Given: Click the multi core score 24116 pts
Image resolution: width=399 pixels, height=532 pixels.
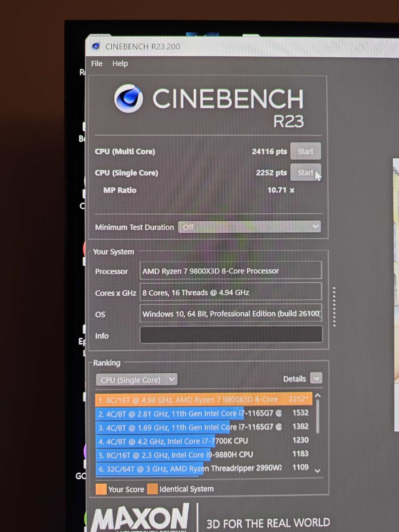Looking at the screenshot, I should (x=269, y=152).
